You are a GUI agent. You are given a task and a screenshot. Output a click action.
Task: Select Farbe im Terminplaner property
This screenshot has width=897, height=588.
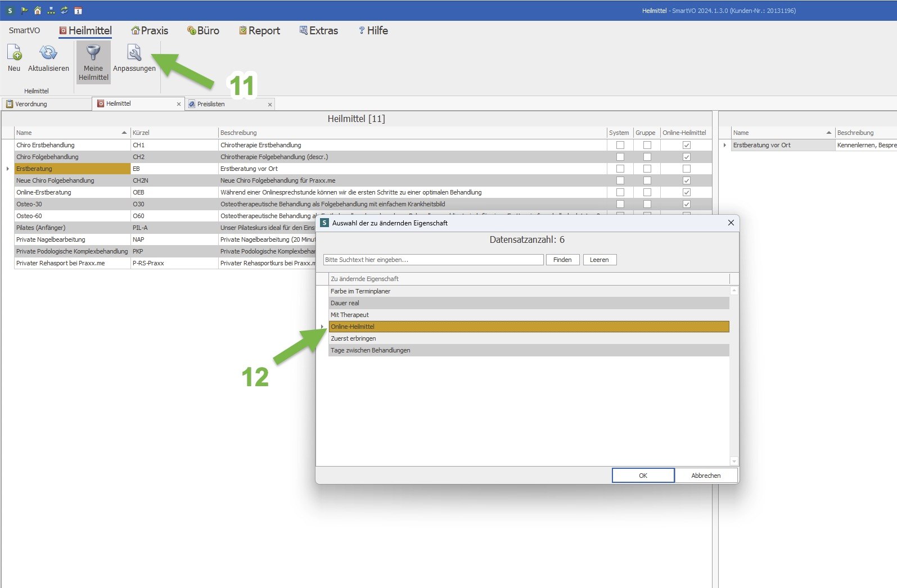[x=360, y=291]
